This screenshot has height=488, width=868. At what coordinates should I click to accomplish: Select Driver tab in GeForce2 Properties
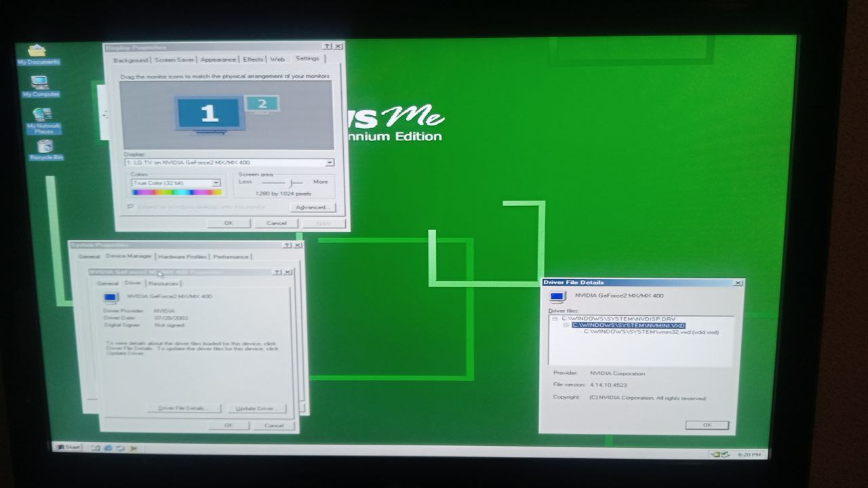click(133, 283)
